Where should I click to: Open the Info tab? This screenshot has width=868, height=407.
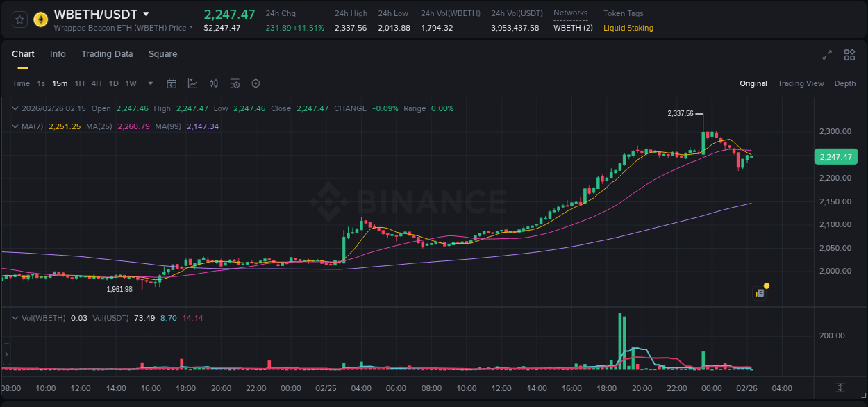(x=58, y=54)
